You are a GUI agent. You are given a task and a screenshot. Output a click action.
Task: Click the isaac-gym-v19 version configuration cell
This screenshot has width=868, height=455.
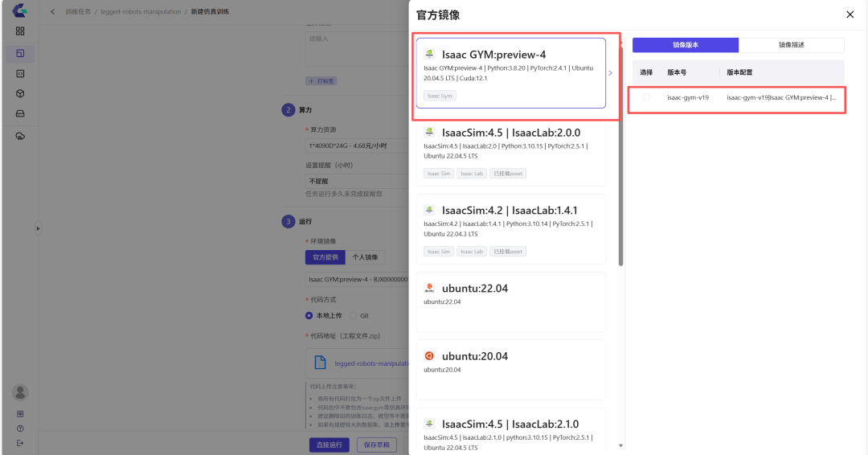click(782, 97)
